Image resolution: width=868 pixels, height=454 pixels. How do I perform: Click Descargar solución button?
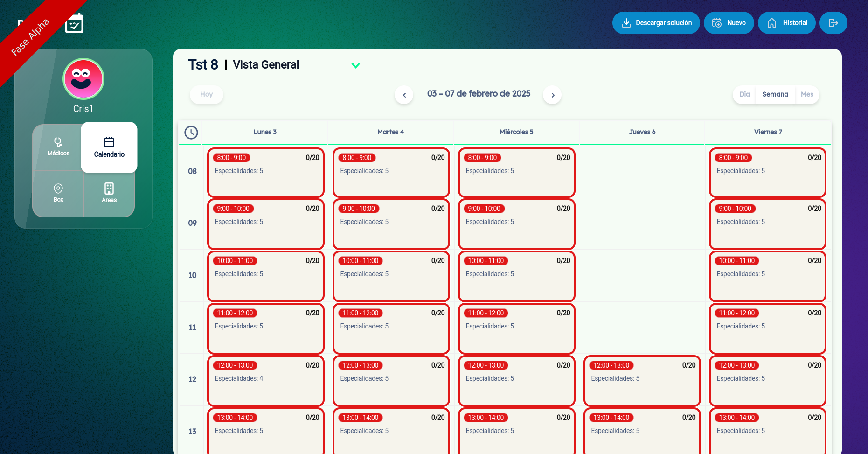656,23
